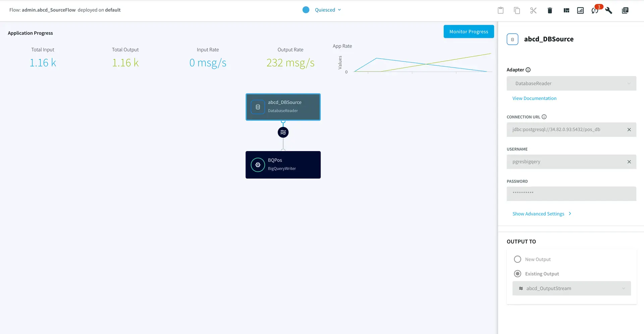Open exceptions icon with badge 3
644x334 pixels.
tap(595, 10)
